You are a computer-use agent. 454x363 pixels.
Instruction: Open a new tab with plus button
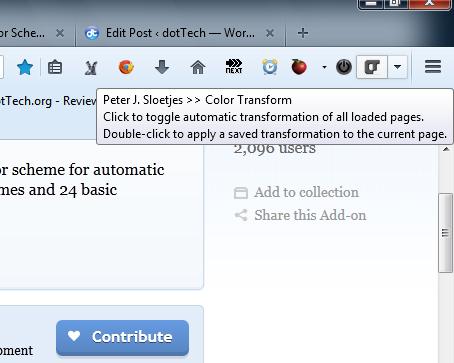coord(303,33)
